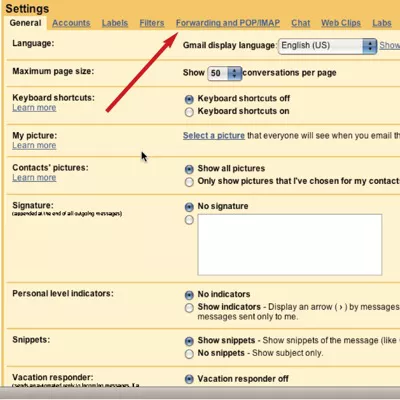
Task: Switch to the Labs tab
Action: pos(382,23)
